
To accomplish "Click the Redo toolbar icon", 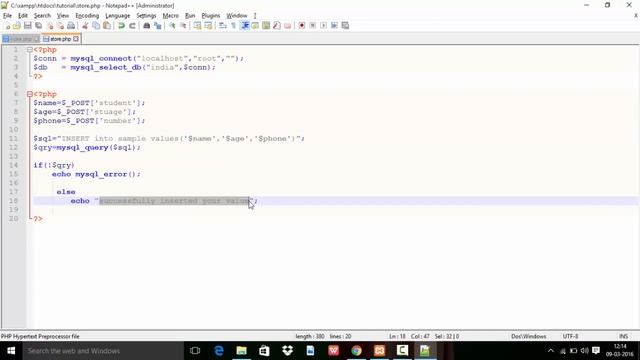I will pos(132,26).
